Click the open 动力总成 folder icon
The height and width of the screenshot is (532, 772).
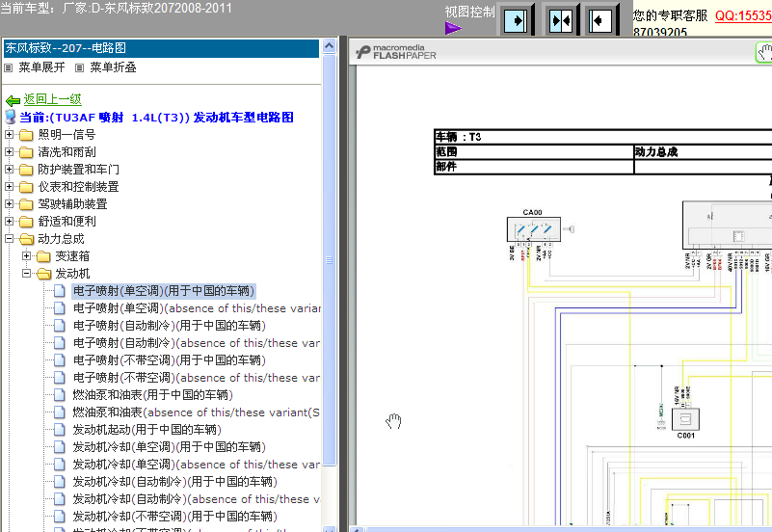click(x=27, y=239)
